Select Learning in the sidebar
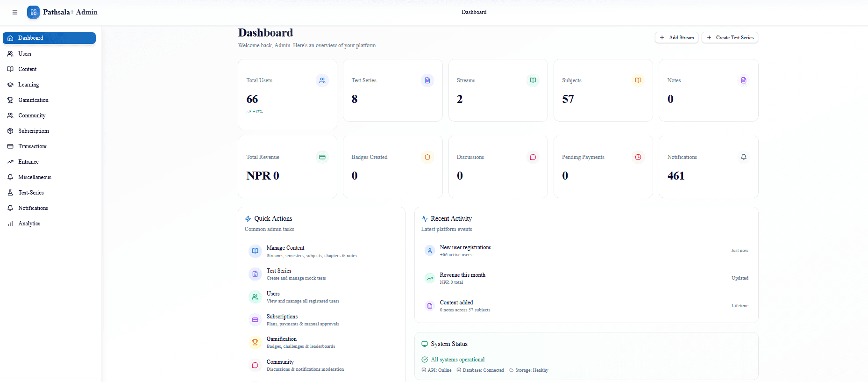 [x=49, y=85]
